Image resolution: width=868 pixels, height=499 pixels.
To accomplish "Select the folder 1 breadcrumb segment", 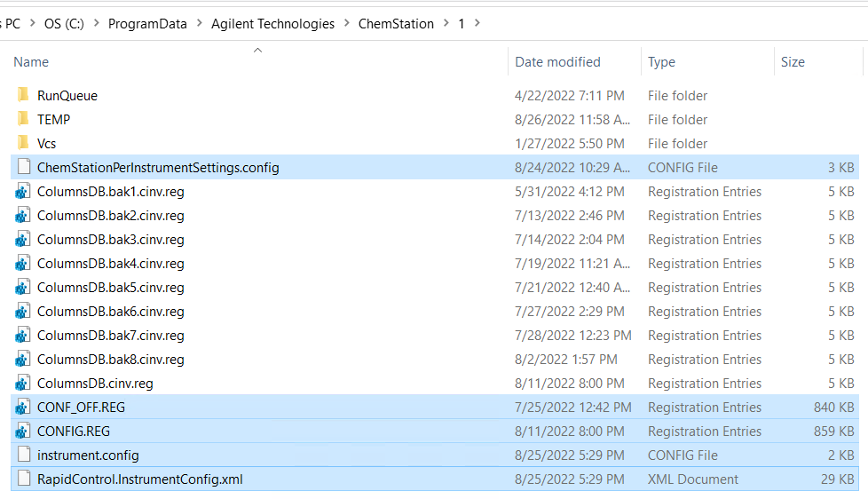I will click(462, 24).
